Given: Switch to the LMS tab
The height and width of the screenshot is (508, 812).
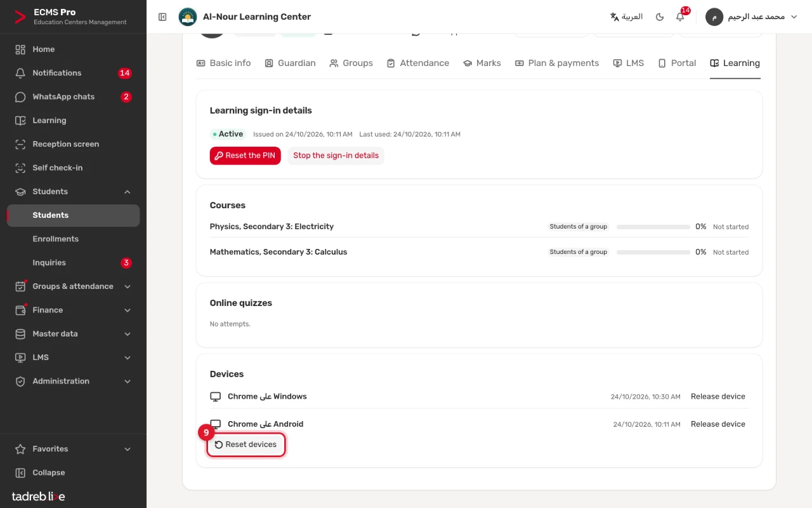Looking at the screenshot, I should coord(628,63).
